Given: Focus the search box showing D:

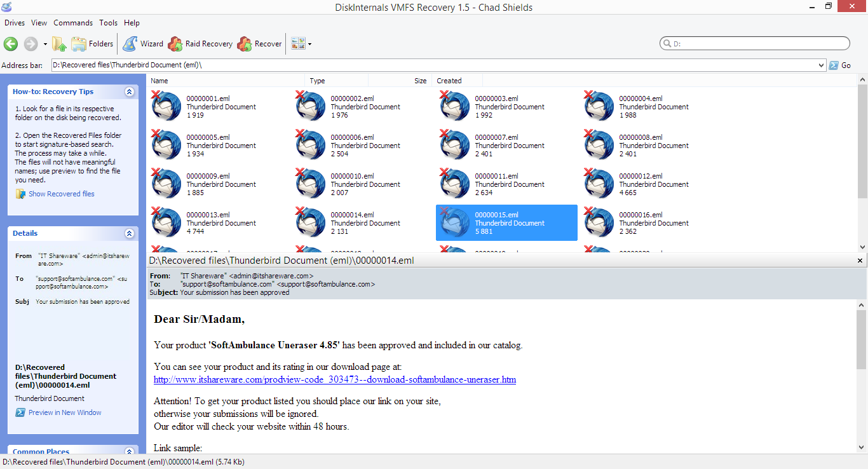Looking at the screenshot, I should 755,43.
